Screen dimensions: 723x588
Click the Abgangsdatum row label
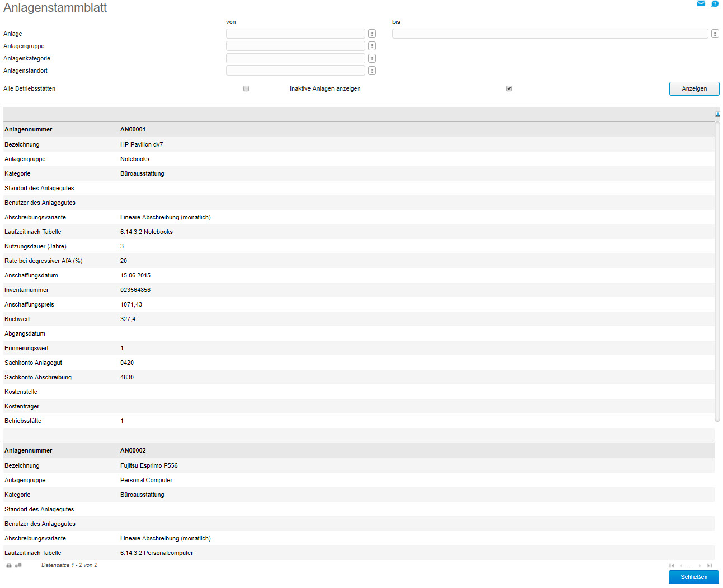pos(25,333)
